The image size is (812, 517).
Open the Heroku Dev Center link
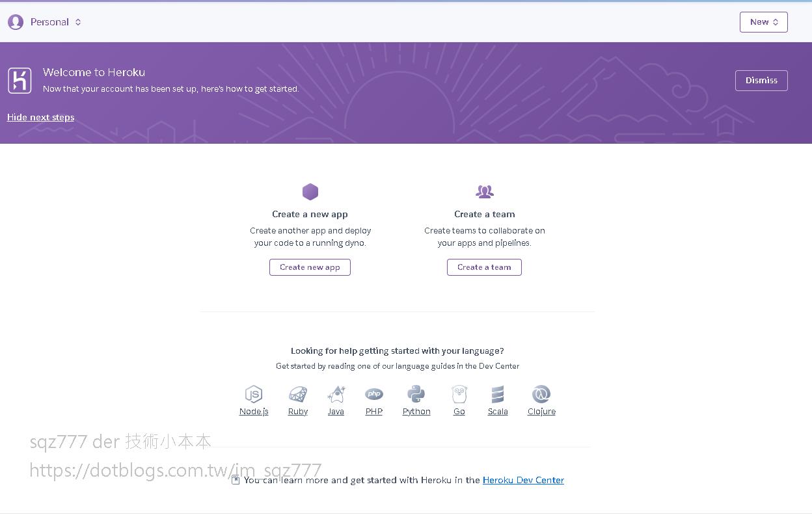tap(523, 480)
